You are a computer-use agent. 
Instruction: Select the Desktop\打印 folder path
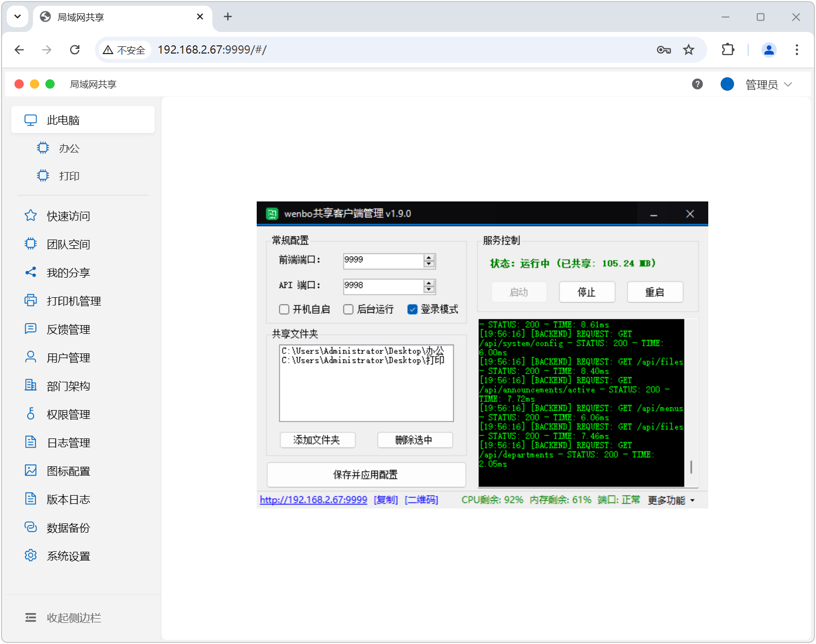[363, 360]
